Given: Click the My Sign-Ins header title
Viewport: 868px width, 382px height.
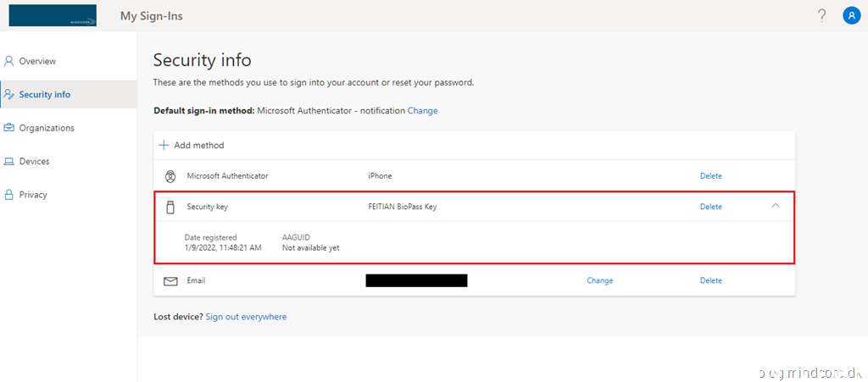Looking at the screenshot, I should pyautogui.click(x=152, y=15).
